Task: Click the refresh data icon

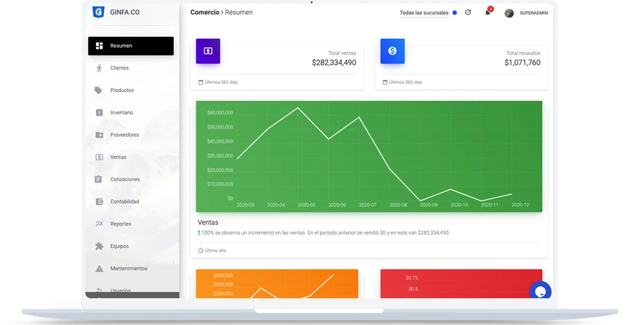Action: click(x=468, y=12)
